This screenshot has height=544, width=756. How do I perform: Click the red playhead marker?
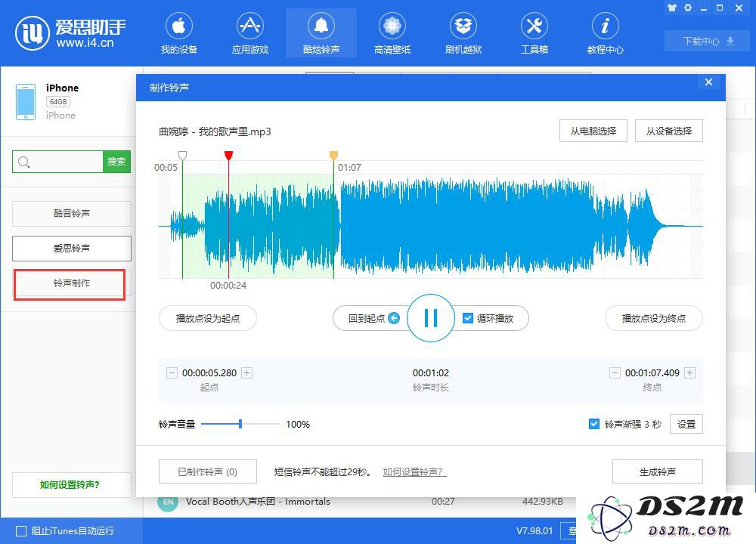pos(228,155)
